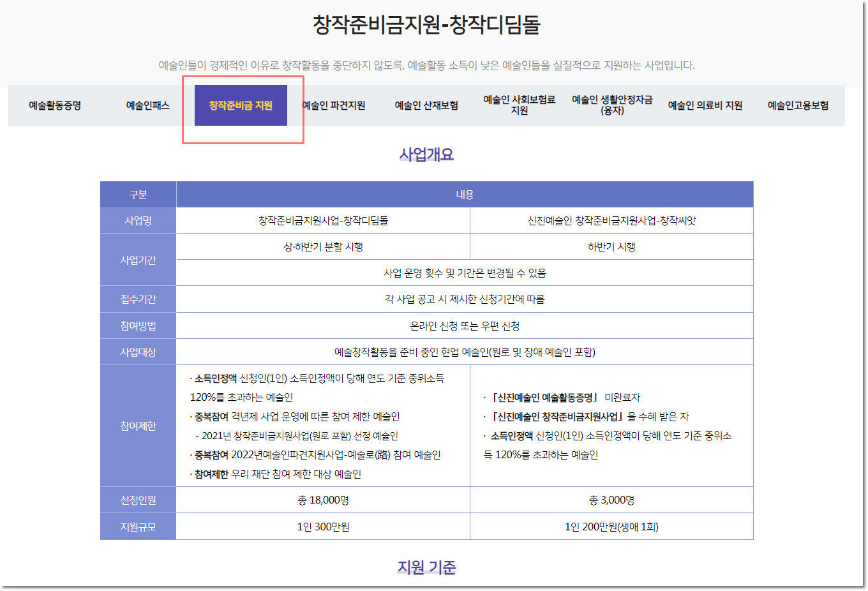Viewport: 868px width, 591px height.
Task: Click the cell 총 3,000명
Action: [x=611, y=500]
